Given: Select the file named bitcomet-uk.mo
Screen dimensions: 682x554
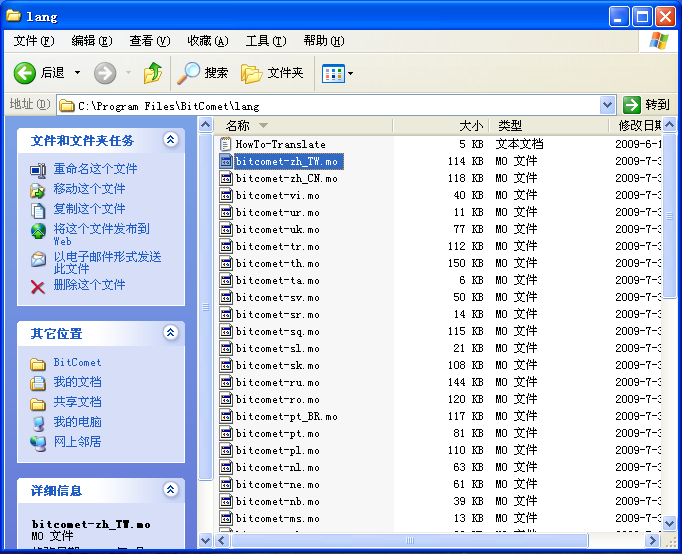Looking at the screenshot, I should pyautogui.click(x=277, y=229).
